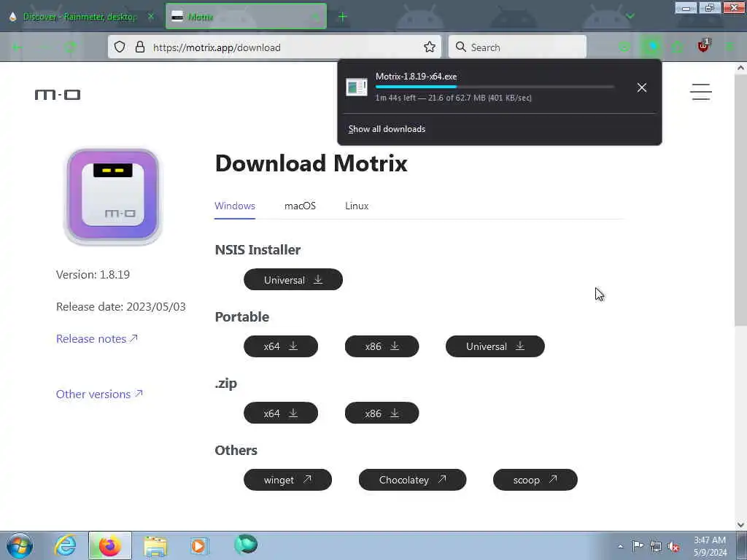Open the Windows Start button
Viewport: 747px width, 560px height.
(x=20, y=545)
